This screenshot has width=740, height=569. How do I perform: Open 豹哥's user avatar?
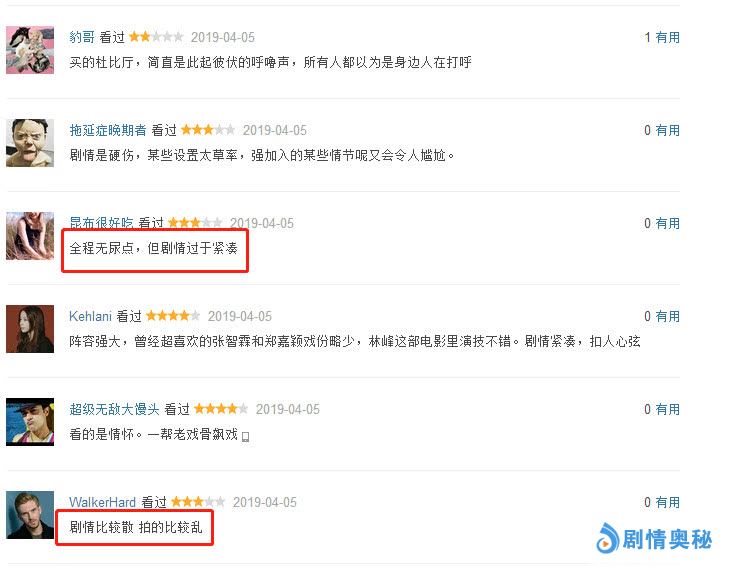[30, 50]
